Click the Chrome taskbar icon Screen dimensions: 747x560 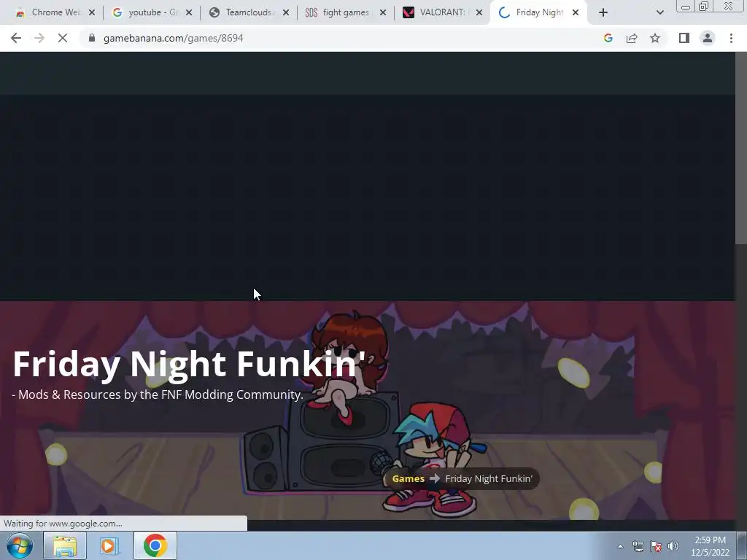pos(155,545)
